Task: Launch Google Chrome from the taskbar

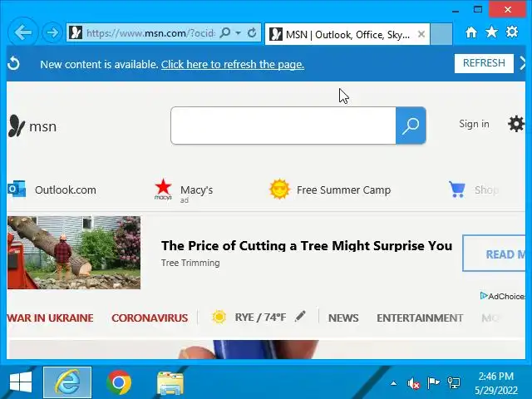Action: click(x=119, y=382)
